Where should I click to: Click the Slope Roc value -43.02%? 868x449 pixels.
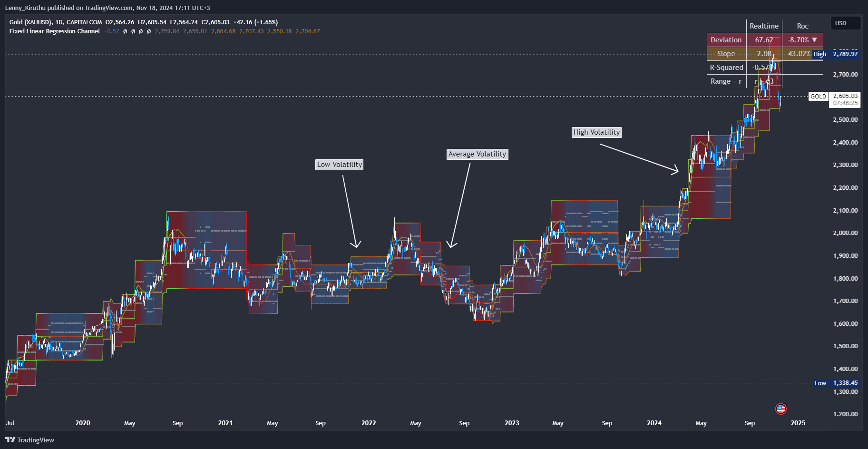[798, 54]
